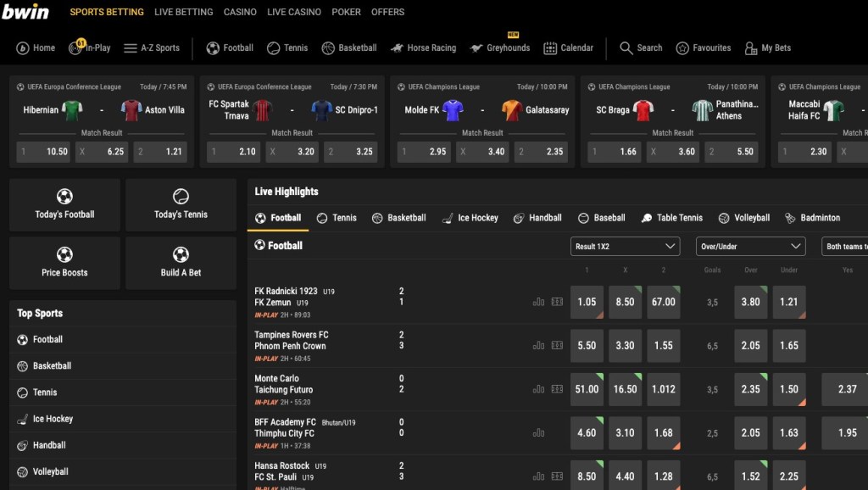
Task: Open pitch view icon for FK Radnicki match
Action: (557, 302)
